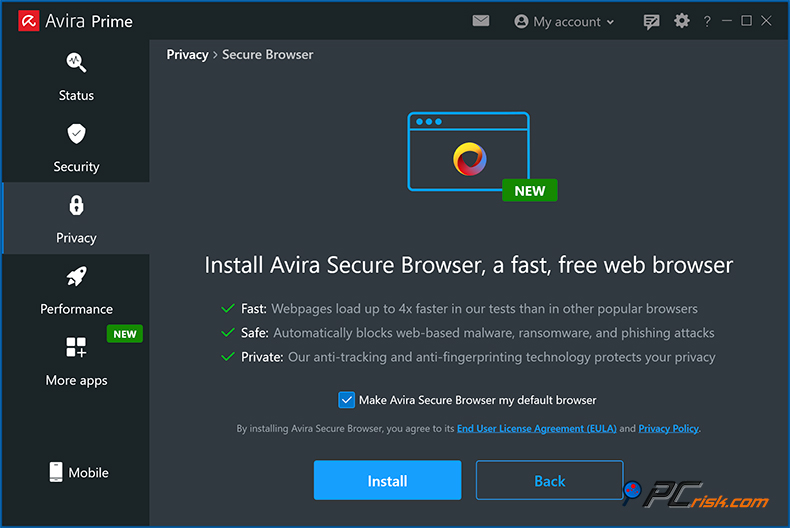The height and width of the screenshot is (528, 790).
Task: Click the Secure Browser breadcrumb text
Action: point(268,54)
